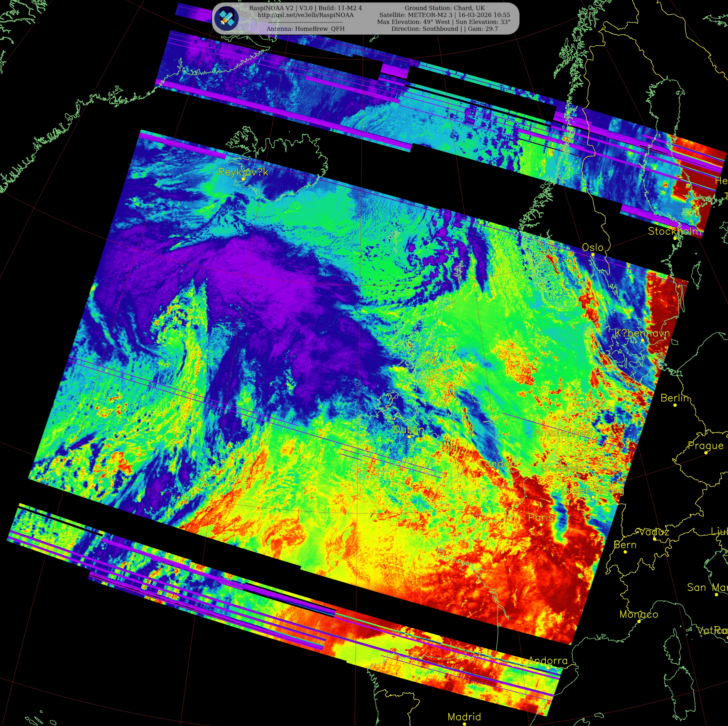Click the 'Ground Station: Chard, UK' header text
This screenshot has width=728, height=726.
coord(444,8)
